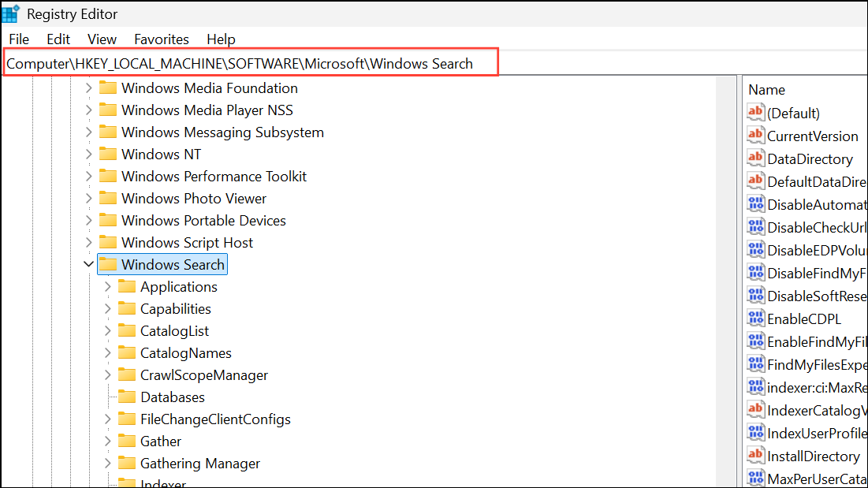Click the Windows Search folder icon

click(107, 264)
